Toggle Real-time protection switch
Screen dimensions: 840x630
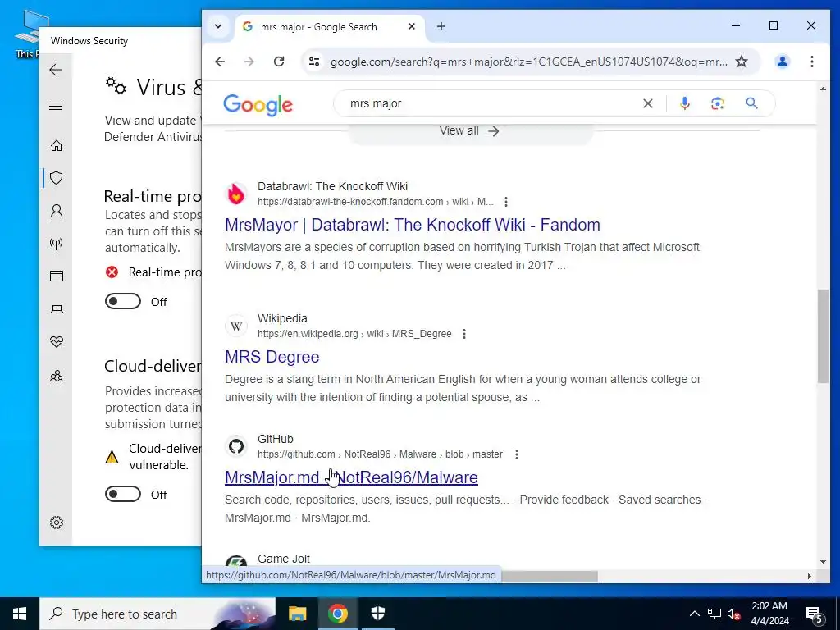click(x=123, y=301)
